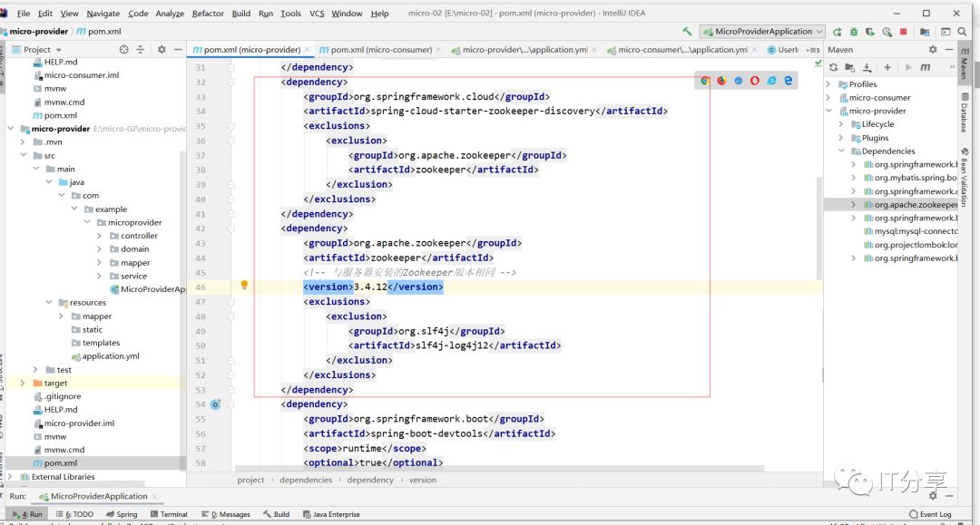Open Search Everywhere magnifier icon
This screenshot has height=525, width=980.
[963, 31]
